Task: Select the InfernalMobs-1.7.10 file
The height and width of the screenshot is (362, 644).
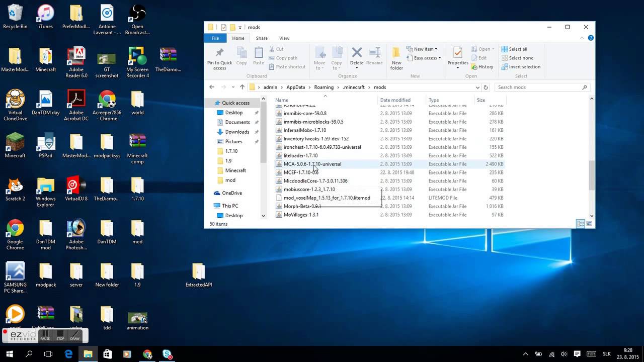Action: click(305, 130)
